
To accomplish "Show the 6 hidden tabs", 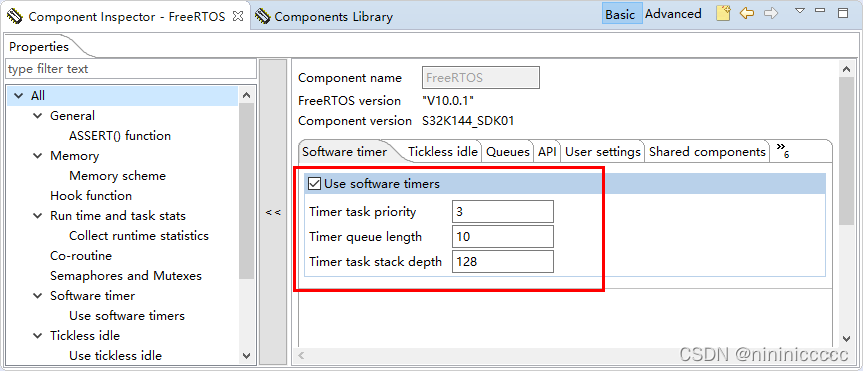I will tap(783, 150).
